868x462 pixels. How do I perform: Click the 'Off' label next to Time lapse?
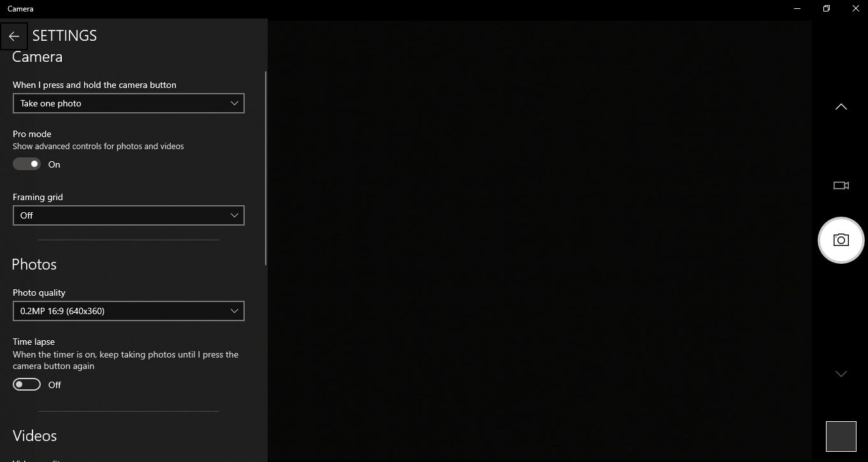(x=55, y=385)
